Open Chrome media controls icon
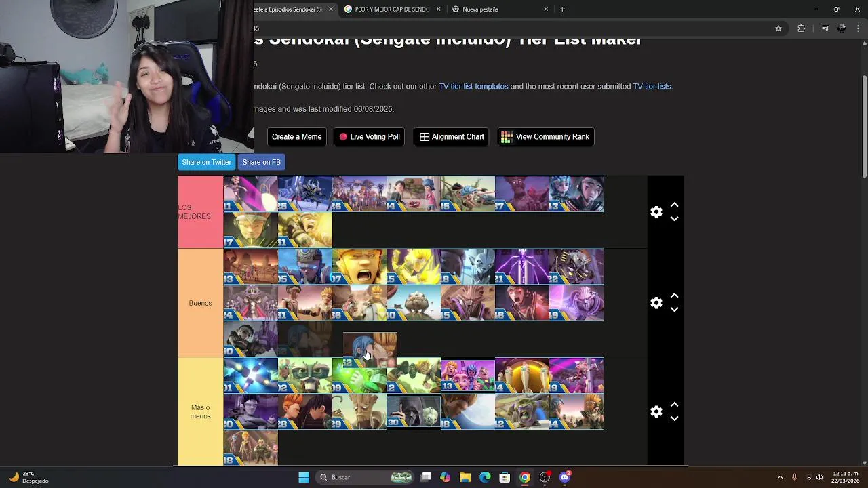This screenshot has width=868, height=488. point(825,28)
